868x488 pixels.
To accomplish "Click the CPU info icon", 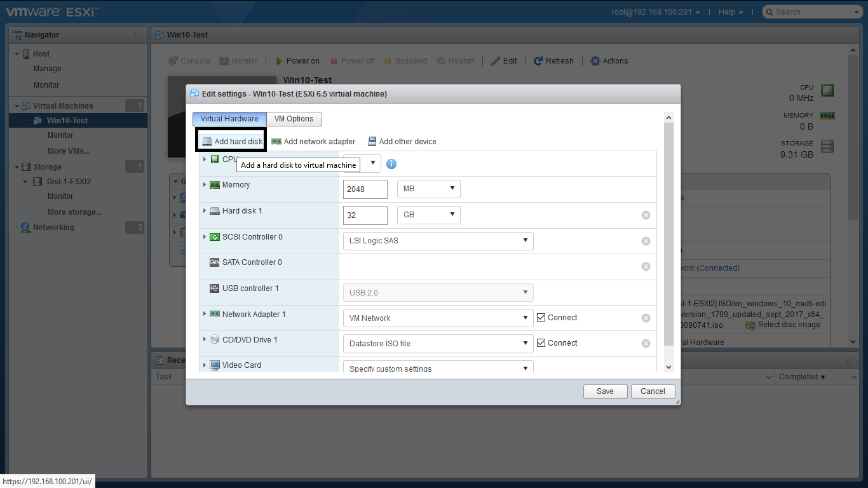I will [x=391, y=164].
